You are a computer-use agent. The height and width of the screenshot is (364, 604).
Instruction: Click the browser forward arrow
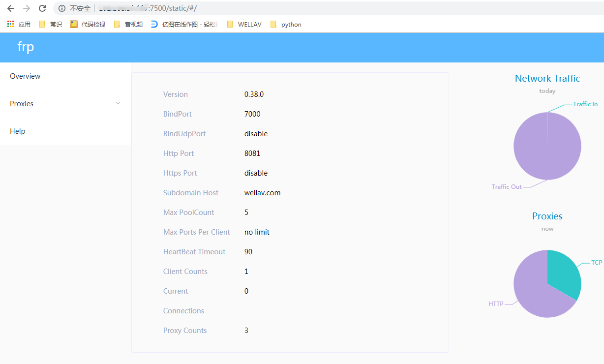tap(27, 8)
